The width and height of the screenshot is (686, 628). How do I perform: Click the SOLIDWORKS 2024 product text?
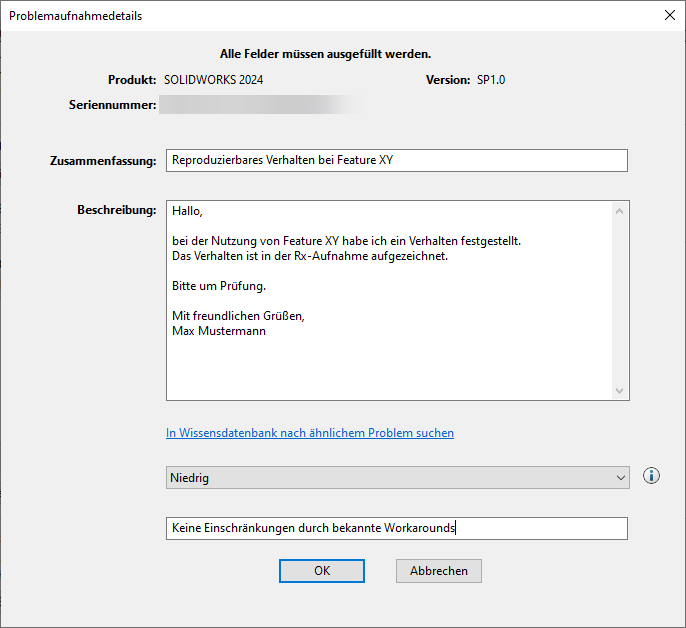214,80
